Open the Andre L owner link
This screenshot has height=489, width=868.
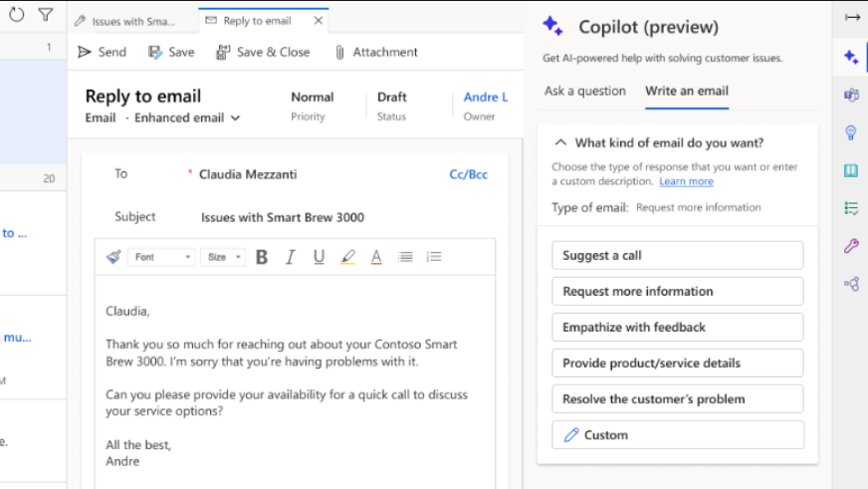pos(486,97)
